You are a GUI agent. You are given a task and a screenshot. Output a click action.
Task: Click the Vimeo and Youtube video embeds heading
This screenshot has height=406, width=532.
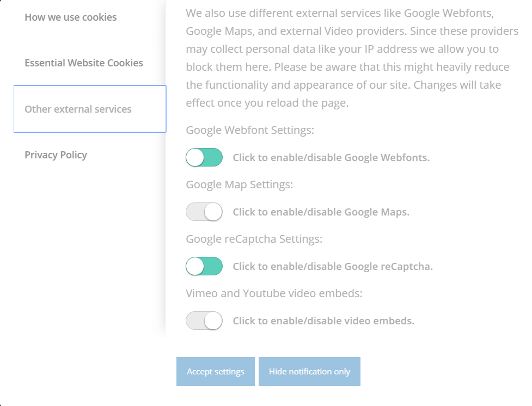(274, 293)
